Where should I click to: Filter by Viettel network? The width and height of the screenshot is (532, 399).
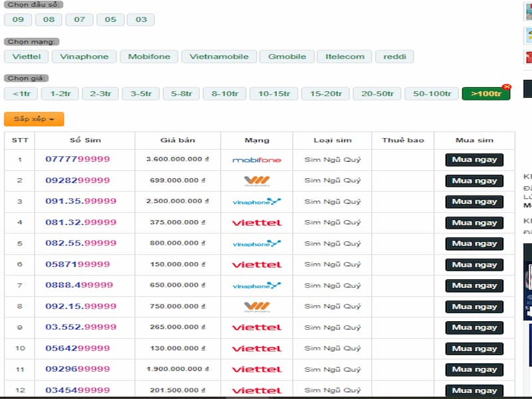[x=27, y=57]
